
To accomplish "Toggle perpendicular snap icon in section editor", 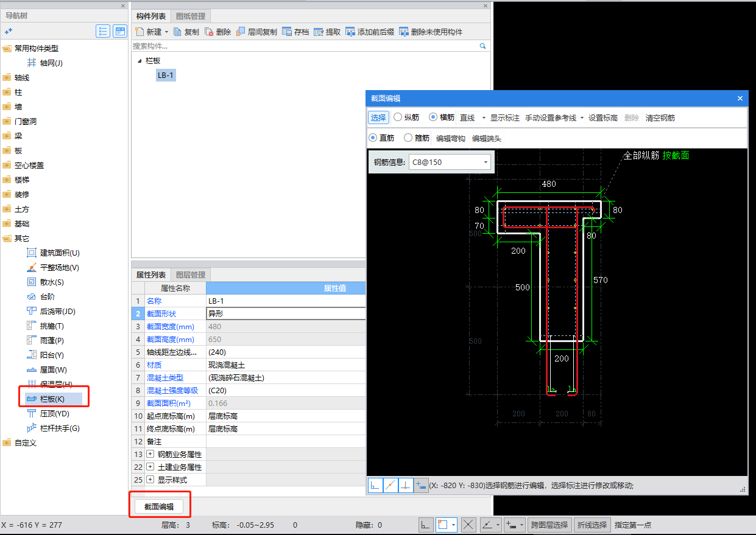I will click(405, 485).
